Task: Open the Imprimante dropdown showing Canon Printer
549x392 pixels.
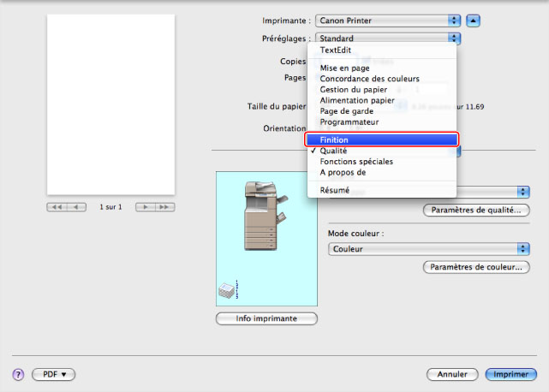Action: click(387, 20)
